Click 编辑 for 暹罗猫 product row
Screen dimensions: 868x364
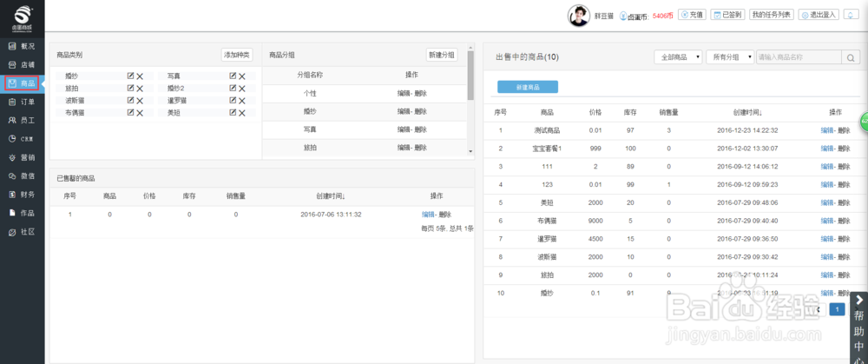pyautogui.click(x=826, y=239)
